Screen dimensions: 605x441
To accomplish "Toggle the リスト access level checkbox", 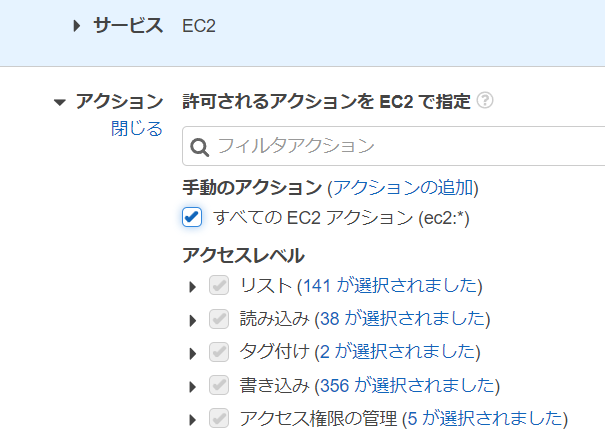I will coord(218,287).
